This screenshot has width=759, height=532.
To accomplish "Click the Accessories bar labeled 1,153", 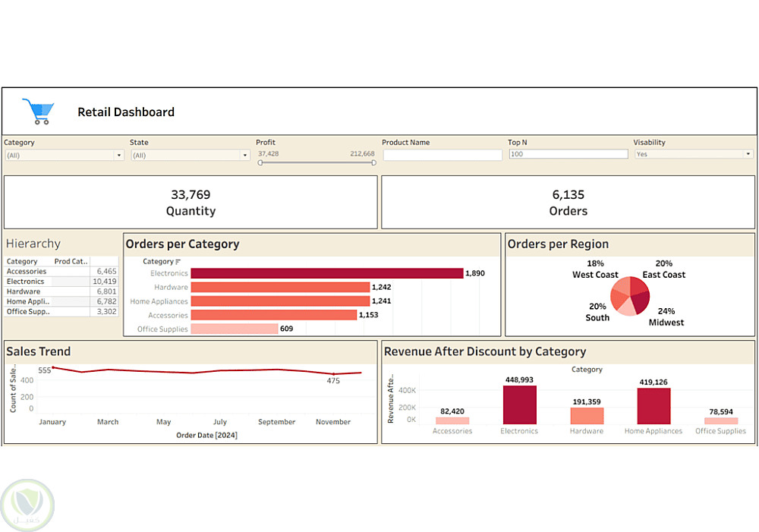I will click(x=273, y=315).
